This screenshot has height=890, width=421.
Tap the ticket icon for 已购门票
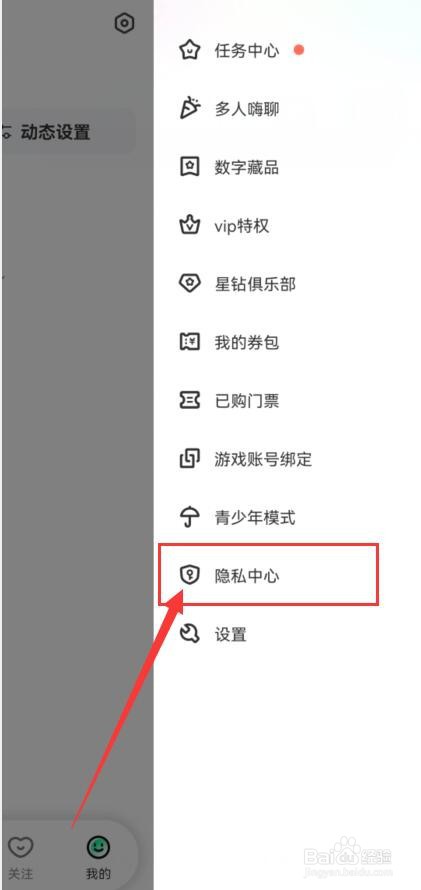[x=189, y=401]
